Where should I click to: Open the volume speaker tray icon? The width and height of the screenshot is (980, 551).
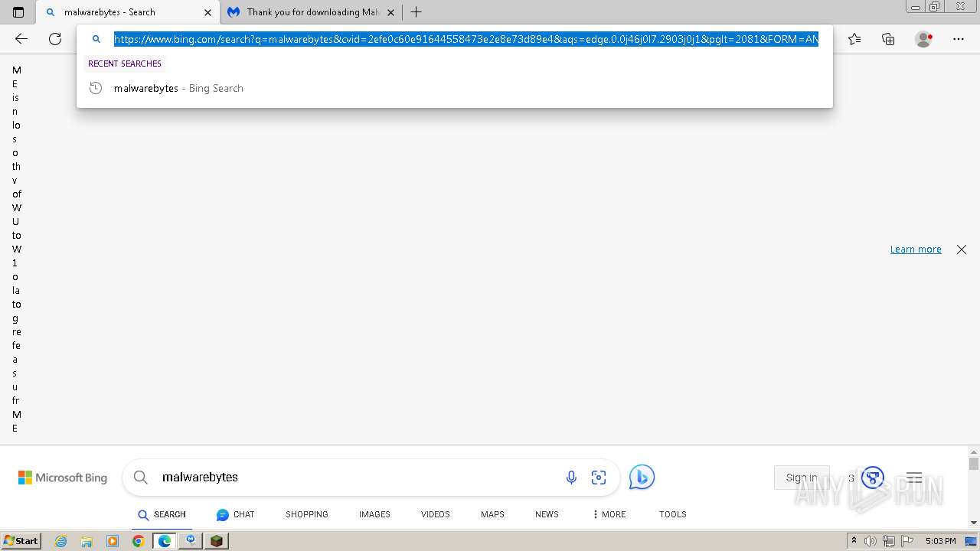pyautogui.click(x=871, y=541)
